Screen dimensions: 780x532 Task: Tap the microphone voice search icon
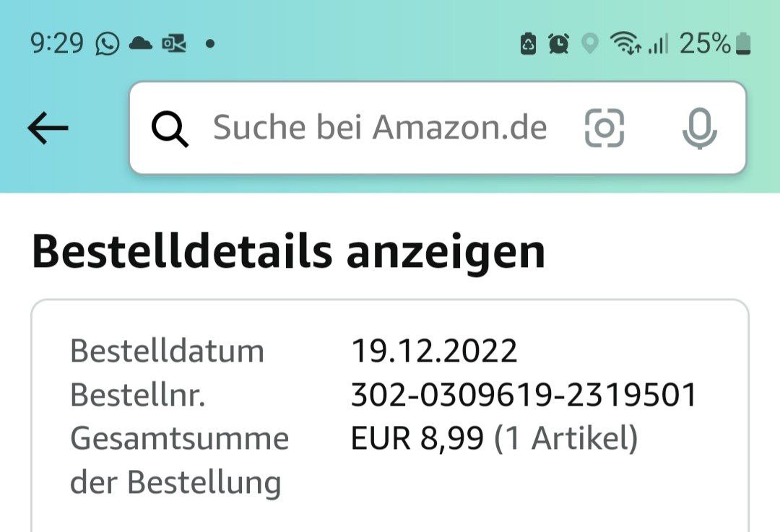point(699,129)
